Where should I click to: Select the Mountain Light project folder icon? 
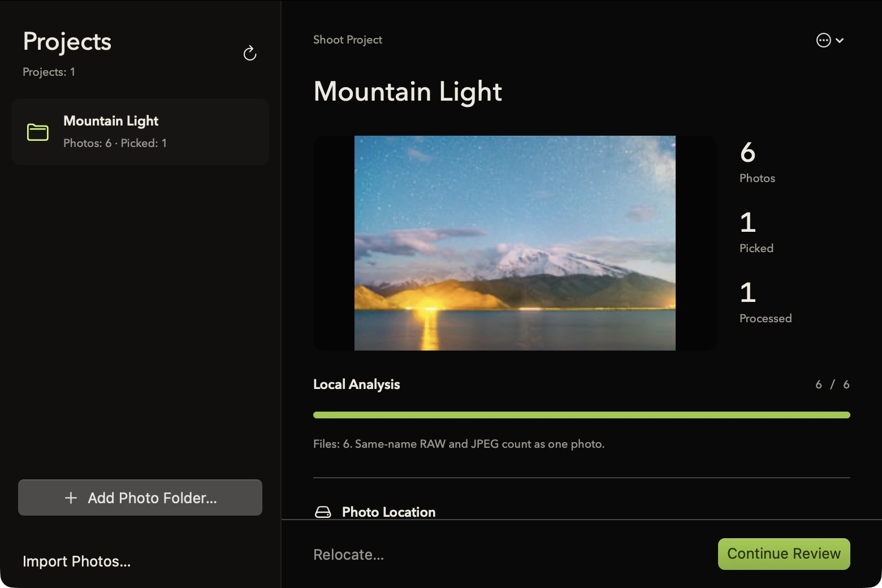38,132
